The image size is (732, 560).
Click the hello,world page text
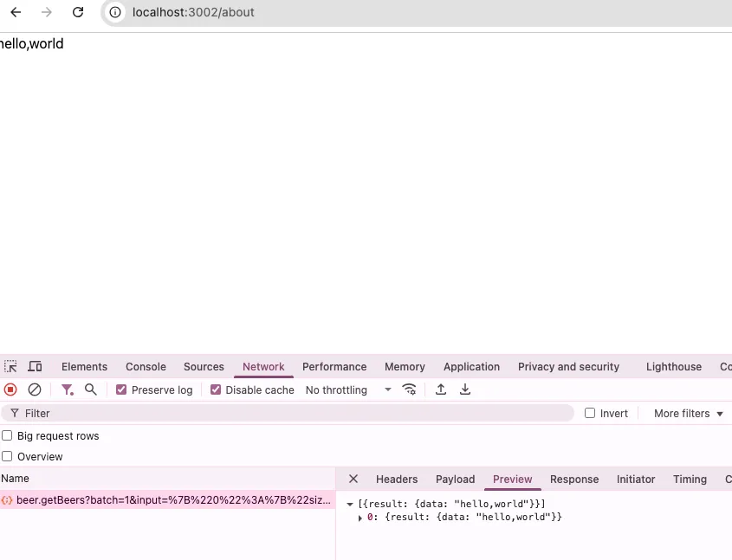(31, 44)
